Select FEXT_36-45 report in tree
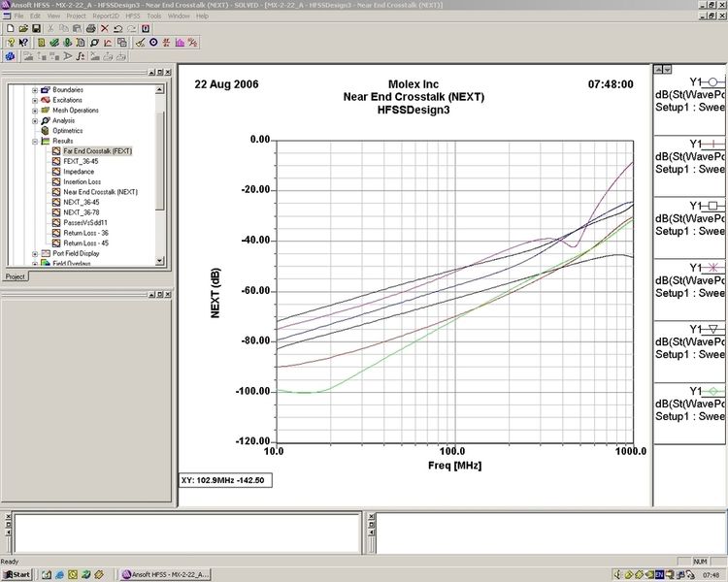Viewport: 728px width, 582px height. (81, 162)
